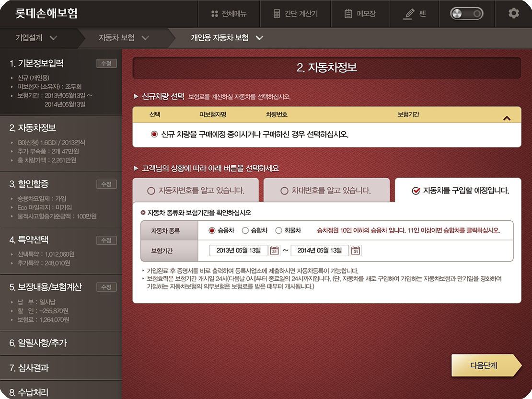Open step 5. 보장내용/보험계산 heading
The width and height of the screenshot is (532, 399).
[46, 287]
